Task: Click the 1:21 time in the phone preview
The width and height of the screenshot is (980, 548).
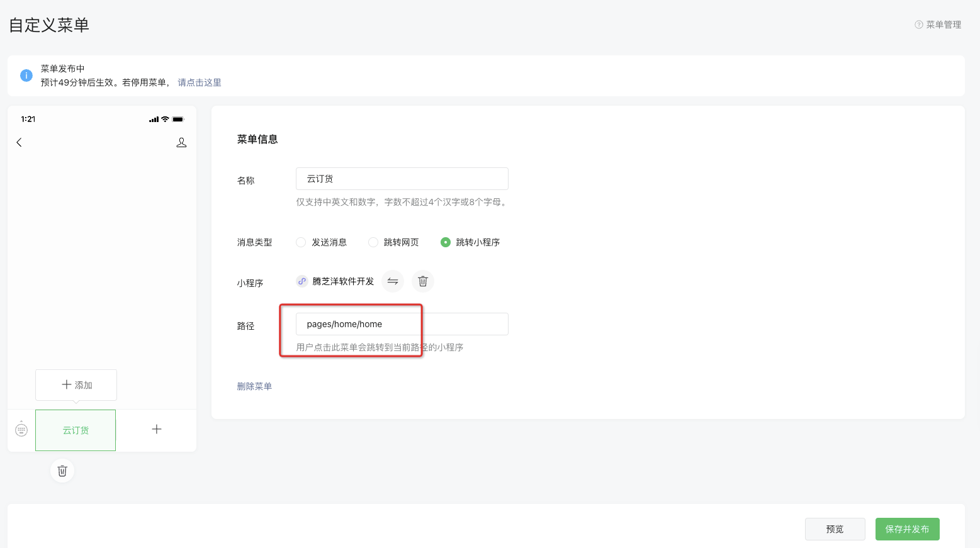Action: pos(28,119)
